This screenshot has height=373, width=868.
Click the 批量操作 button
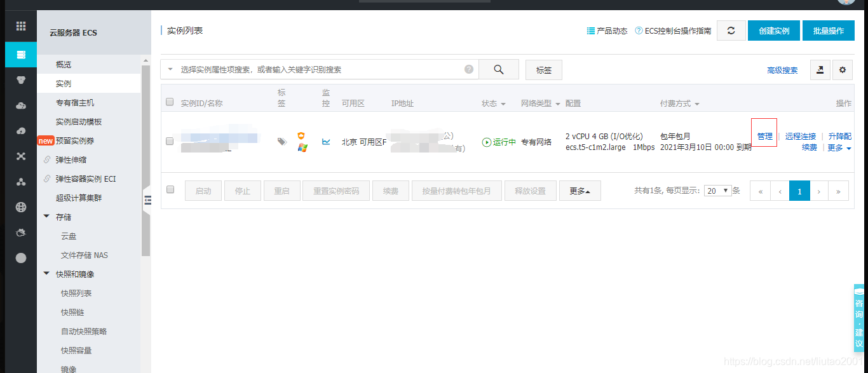829,31
